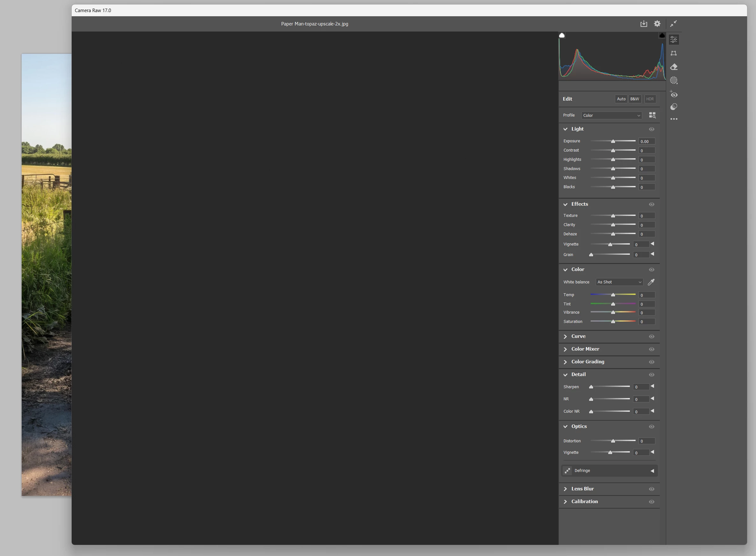Click the White Balance eyedropper tool
This screenshot has height=556, width=756.
pos(651,282)
